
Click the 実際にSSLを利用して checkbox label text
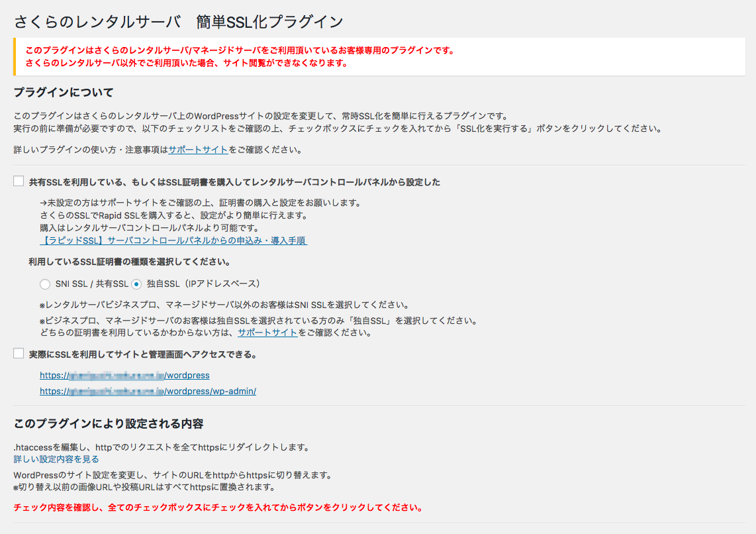point(142,354)
